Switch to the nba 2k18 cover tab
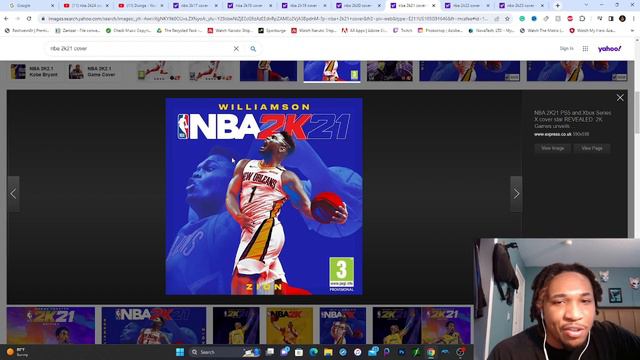Image resolution: width=640 pixels, height=360 pixels. click(249, 6)
